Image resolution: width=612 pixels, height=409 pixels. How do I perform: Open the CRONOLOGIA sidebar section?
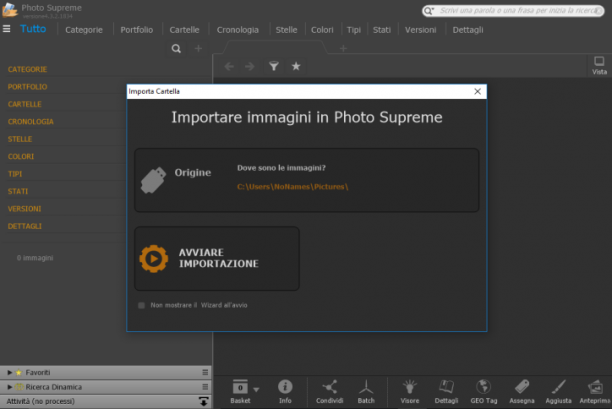point(30,122)
